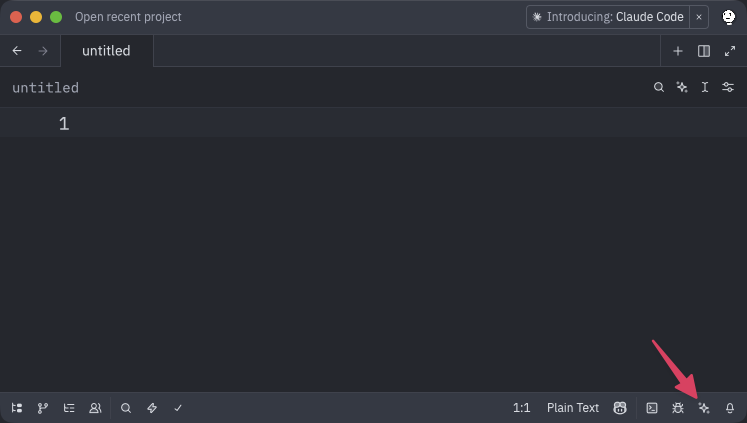Open the Copilot edit predictions menu
747x423 pixels.
[620, 408]
